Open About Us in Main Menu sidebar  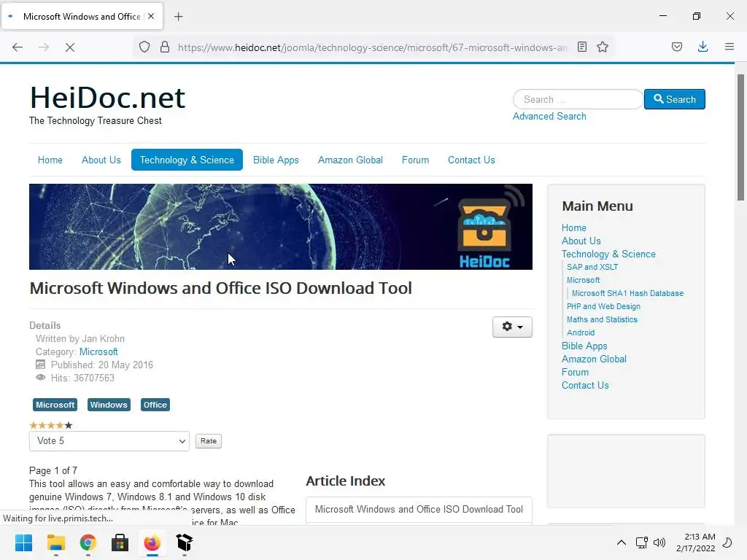click(x=581, y=241)
